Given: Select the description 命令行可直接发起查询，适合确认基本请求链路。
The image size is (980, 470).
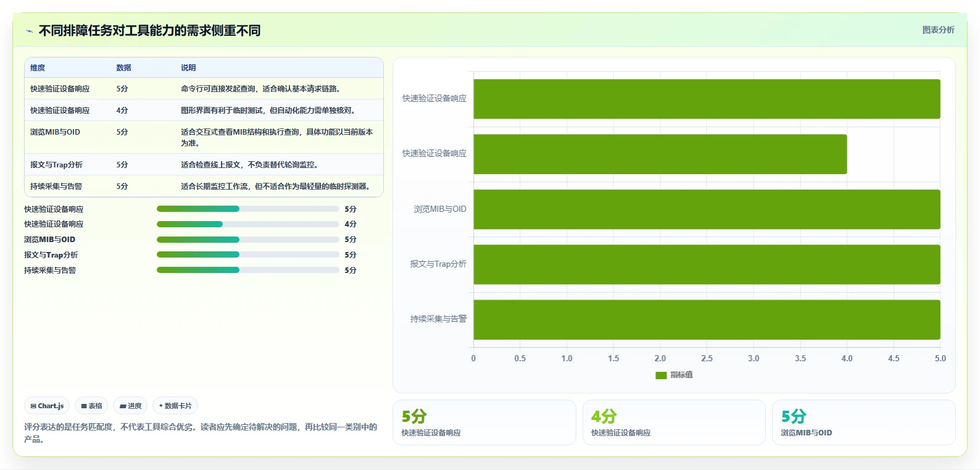Looking at the screenshot, I should click(260, 89).
